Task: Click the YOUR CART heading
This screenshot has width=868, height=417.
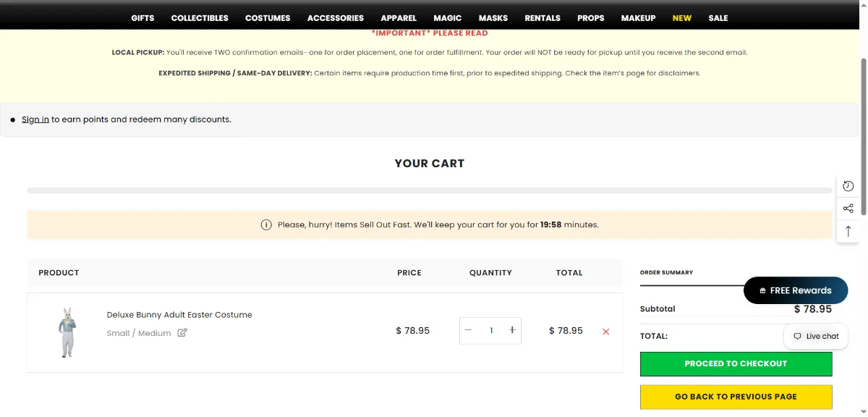Action: coord(430,164)
